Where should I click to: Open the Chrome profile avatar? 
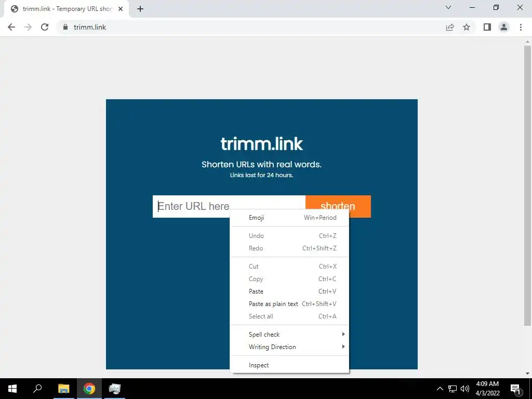tap(504, 27)
